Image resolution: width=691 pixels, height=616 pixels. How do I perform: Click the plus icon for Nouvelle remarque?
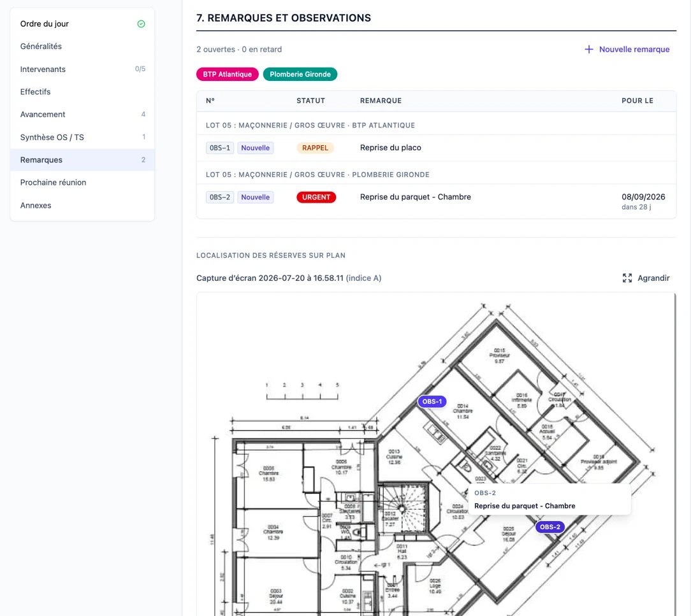pos(589,49)
